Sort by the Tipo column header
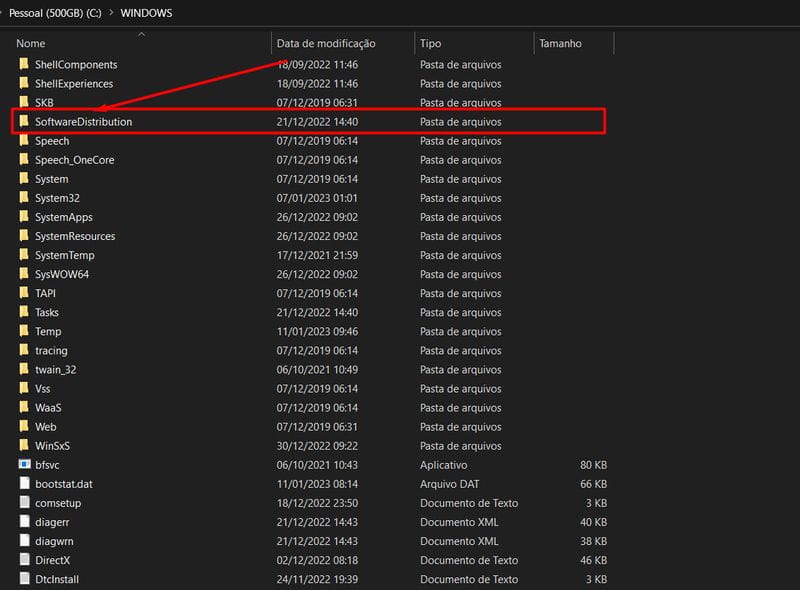Image resolution: width=800 pixels, height=590 pixels. click(x=431, y=43)
